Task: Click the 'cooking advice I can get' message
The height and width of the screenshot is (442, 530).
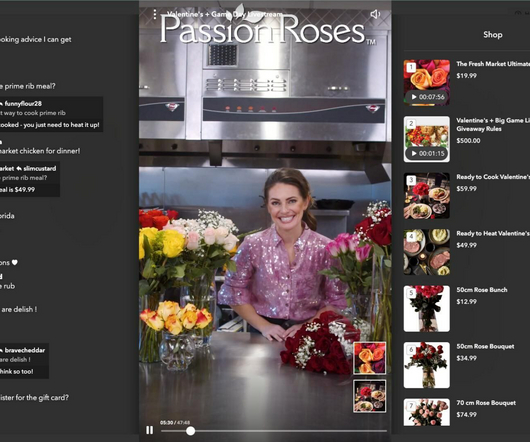Action: tap(35, 40)
